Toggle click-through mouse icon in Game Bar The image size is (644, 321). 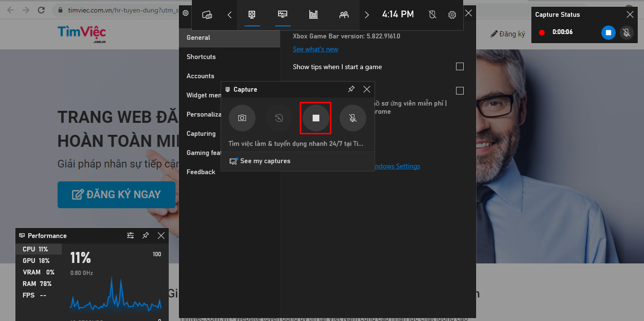432,15
